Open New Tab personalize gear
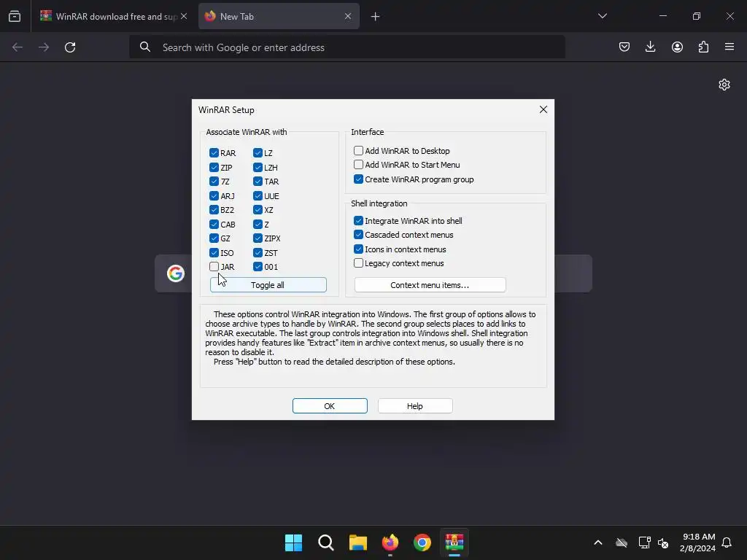This screenshot has height=560, width=747. tap(724, 85)
